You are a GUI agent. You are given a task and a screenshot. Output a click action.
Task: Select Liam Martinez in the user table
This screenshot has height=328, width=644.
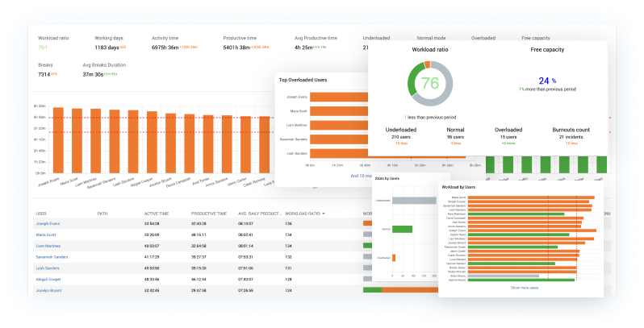tap(49, 246)
